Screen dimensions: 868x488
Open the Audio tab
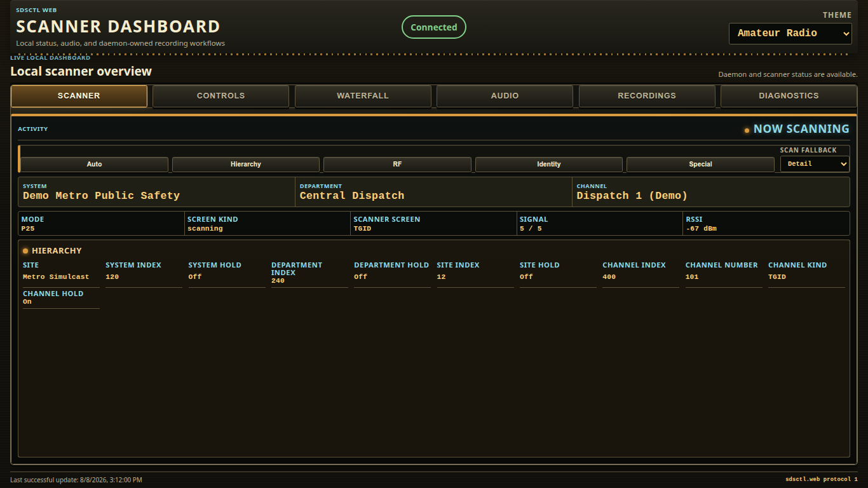[505, 96]
